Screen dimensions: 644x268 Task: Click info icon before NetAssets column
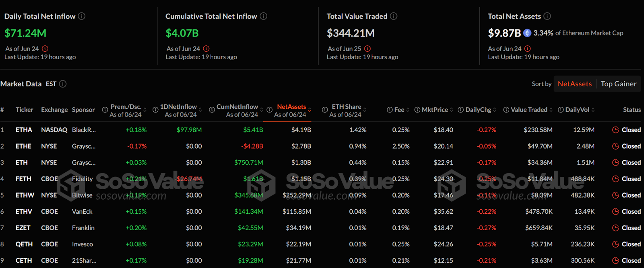[x=269, y=110]
